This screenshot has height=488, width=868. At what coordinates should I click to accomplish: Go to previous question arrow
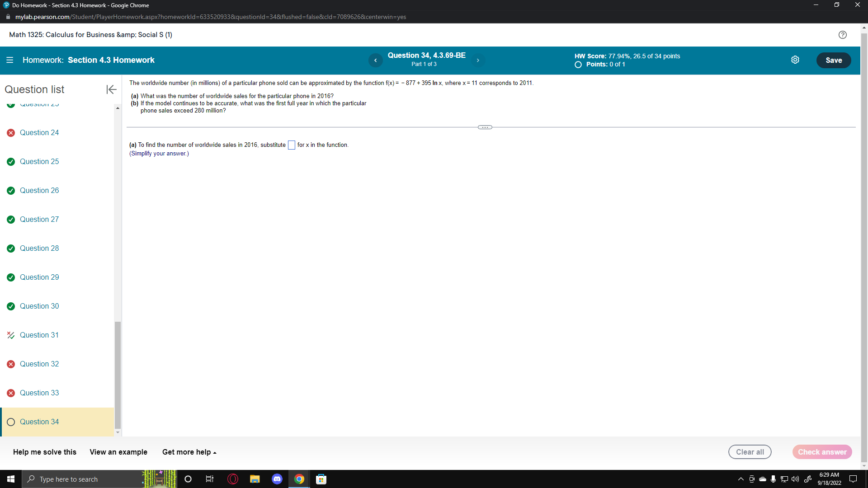375,60
